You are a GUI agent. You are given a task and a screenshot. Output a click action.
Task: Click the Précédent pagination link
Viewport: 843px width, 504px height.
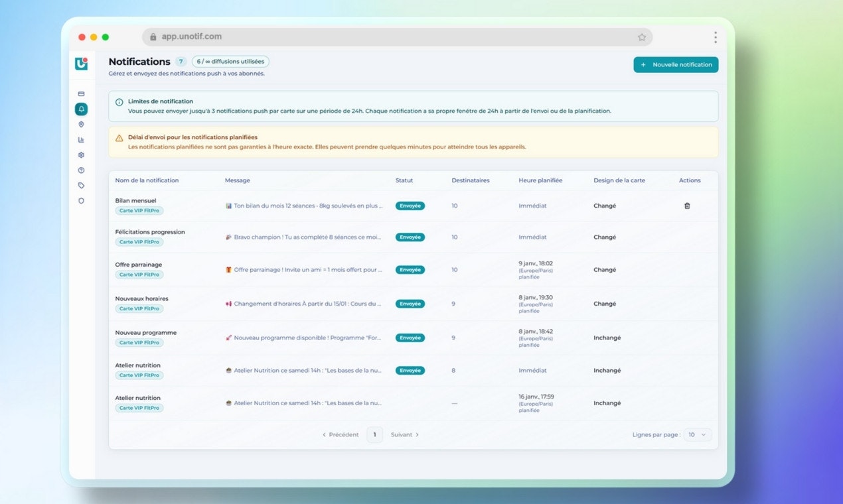click(x=341, y=434)
